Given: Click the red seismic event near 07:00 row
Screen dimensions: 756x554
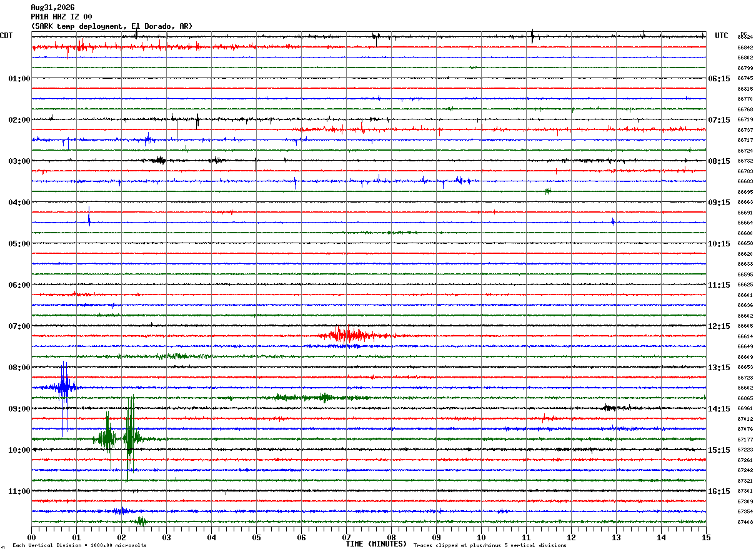Looking at the screenshot, I should coord(353,335).
